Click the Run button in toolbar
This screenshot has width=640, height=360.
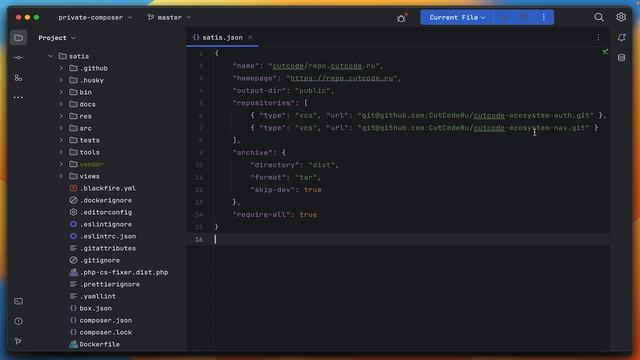tap(504, 17)
